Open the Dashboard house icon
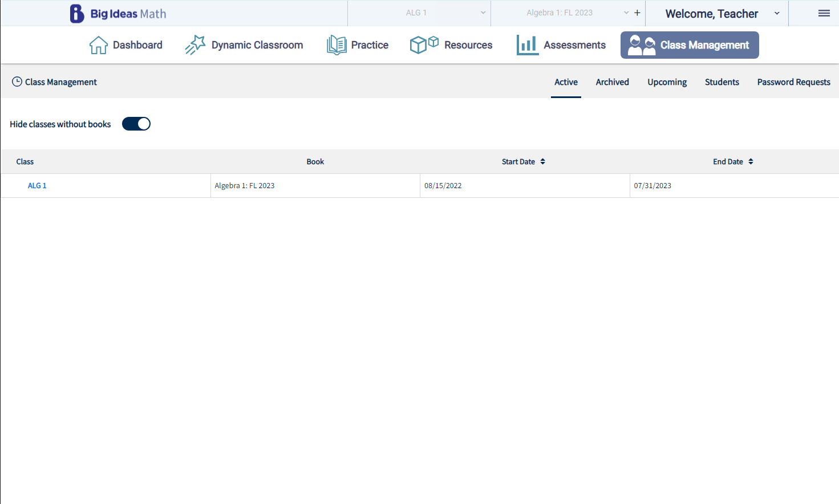 98,45
